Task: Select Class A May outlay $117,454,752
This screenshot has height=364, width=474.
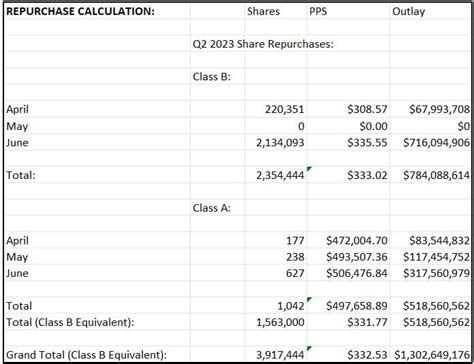Action: tap(436, 257)
